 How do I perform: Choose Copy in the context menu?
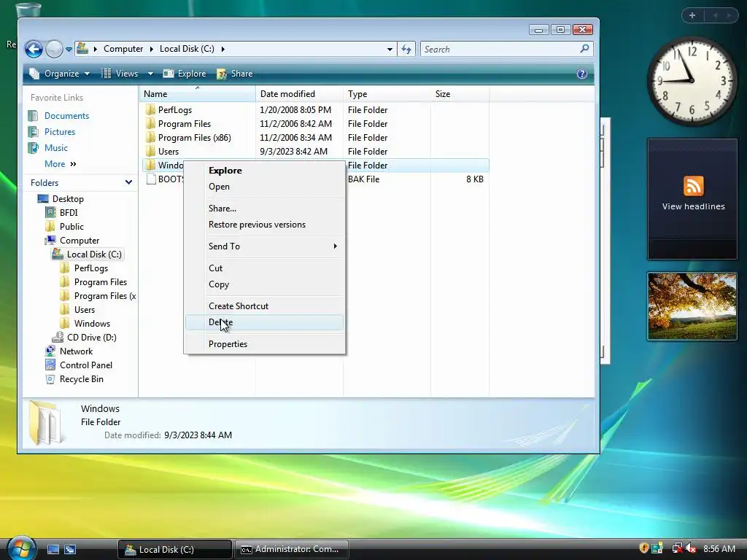pyautogui.click(x=264, y=284)
